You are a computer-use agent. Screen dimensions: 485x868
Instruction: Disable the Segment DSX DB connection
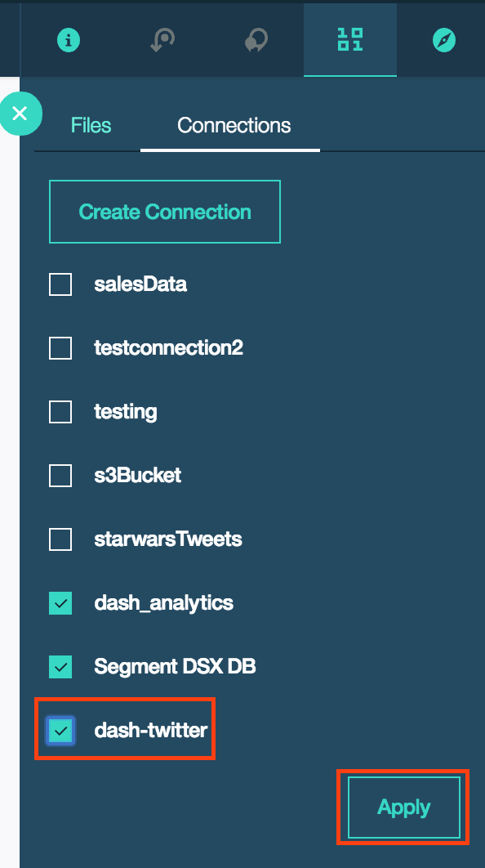pos(60,666)
